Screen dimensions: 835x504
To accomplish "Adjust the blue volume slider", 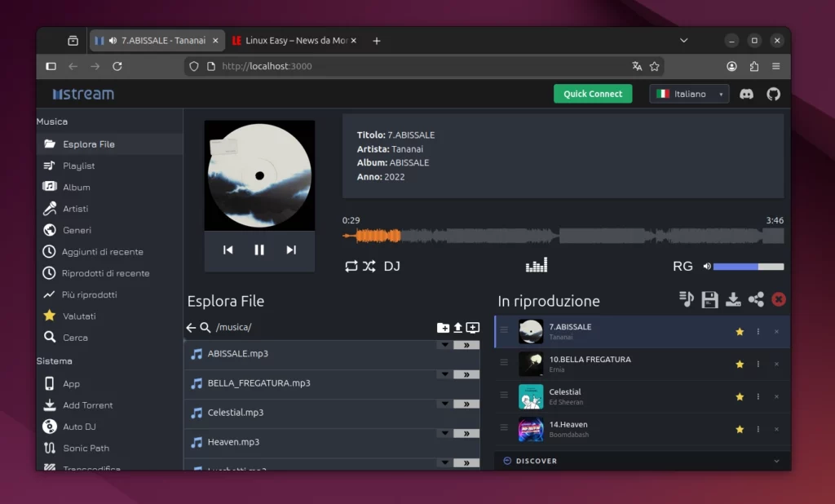I will pyautogui.click(x=749, y=267).
